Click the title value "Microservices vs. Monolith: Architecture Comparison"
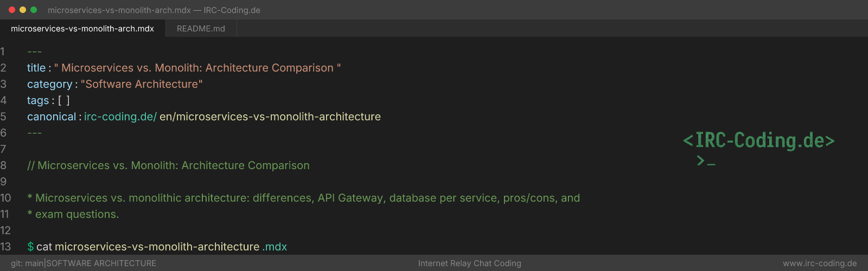 click(197, 68)
